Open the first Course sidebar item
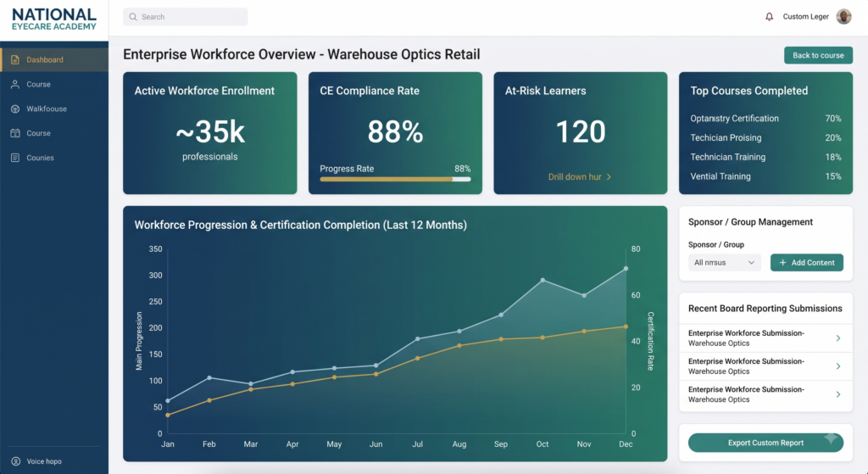Screen dimensions: 868x474 point(54,84)
